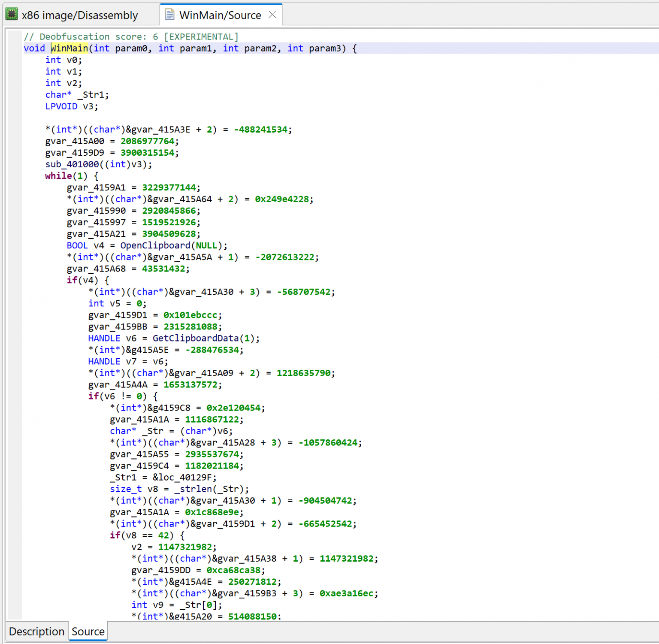The height and width of the screenshot is (644, 659).
Task: Click the size_t type before v8
Action: click(126, 489)
